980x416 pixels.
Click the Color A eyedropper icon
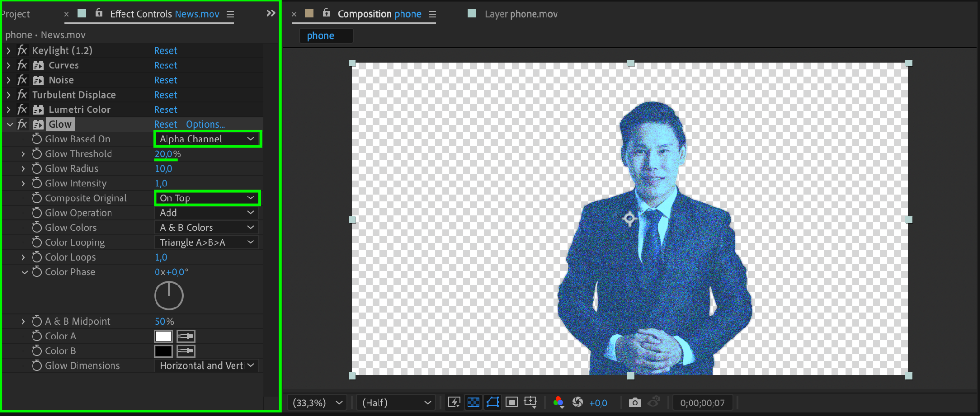point(186,336)
